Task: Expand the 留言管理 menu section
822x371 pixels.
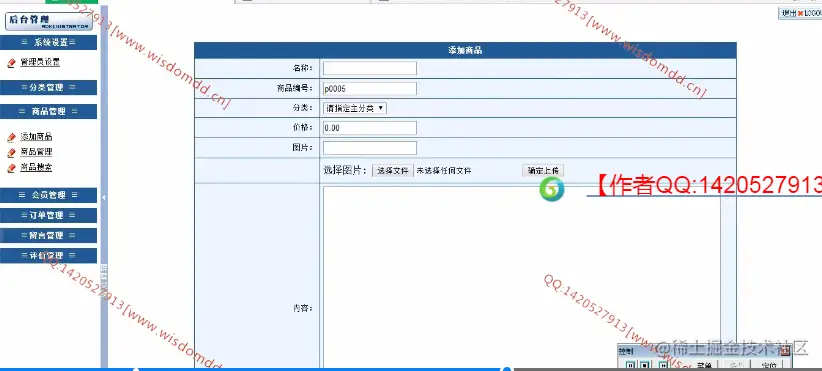Action: [x=48, y=235]
